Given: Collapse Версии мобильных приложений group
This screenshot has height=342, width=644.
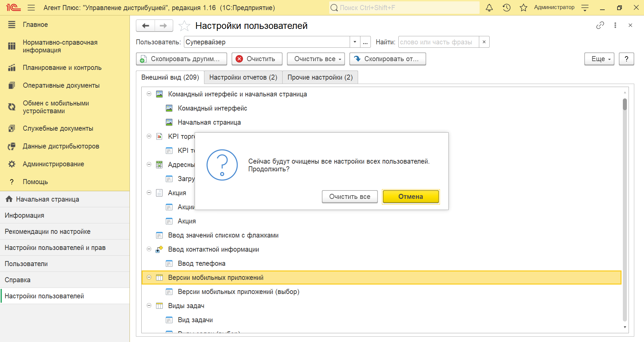Looking at the screenshot, I should tap(149, 277).
